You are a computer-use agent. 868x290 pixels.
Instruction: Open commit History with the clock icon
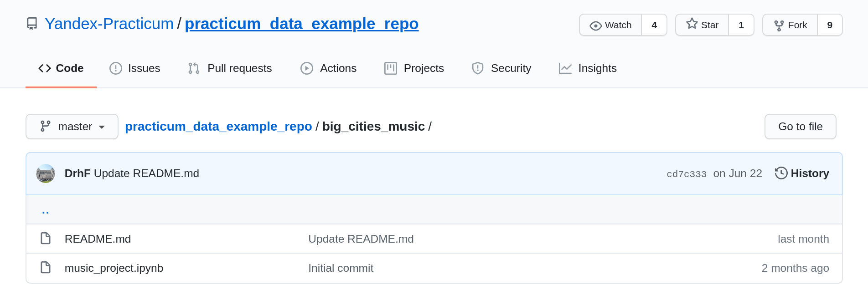802,173
